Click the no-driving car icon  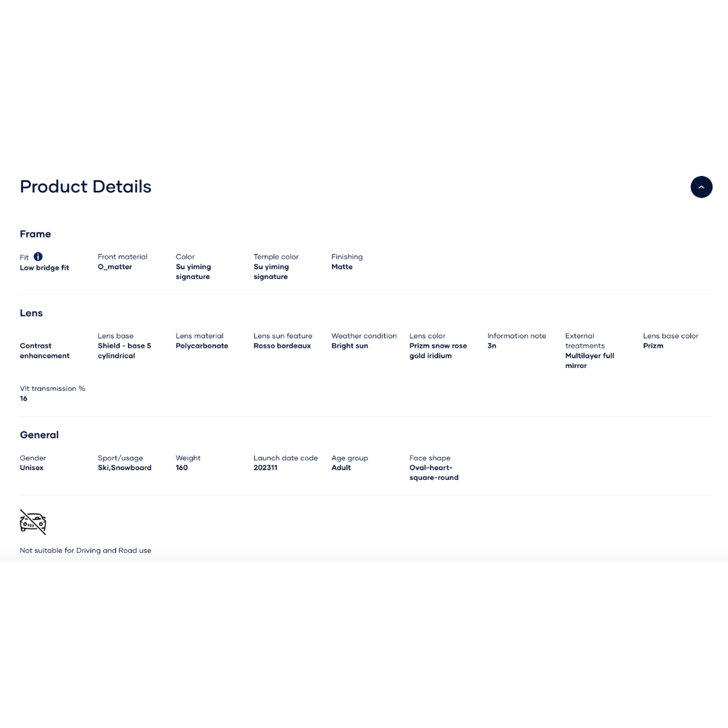[33, 522]
